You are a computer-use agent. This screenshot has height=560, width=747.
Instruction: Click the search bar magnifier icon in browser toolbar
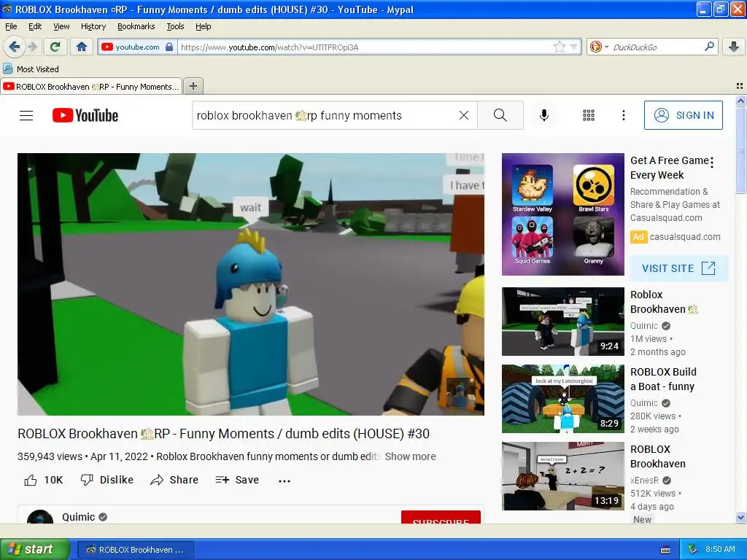(709, 47)
